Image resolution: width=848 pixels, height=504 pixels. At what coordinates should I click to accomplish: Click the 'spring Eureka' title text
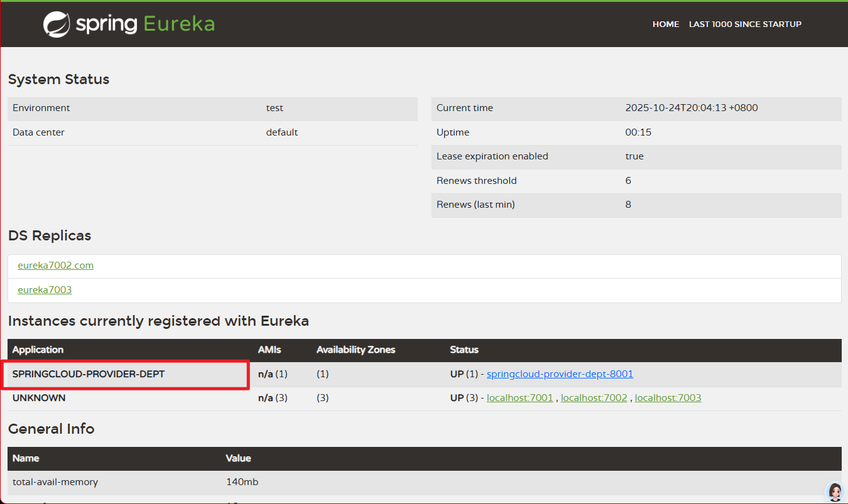(145, 24)
